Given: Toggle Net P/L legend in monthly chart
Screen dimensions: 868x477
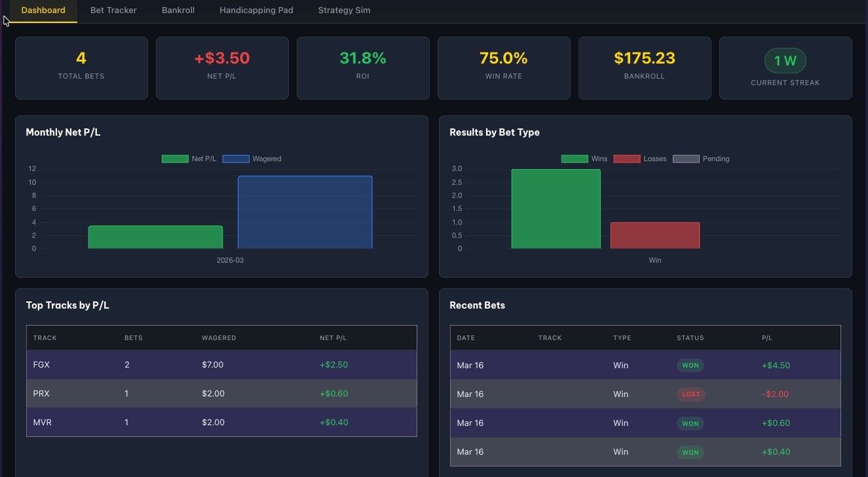Looking at the screenshot, I should click(189, 159).
